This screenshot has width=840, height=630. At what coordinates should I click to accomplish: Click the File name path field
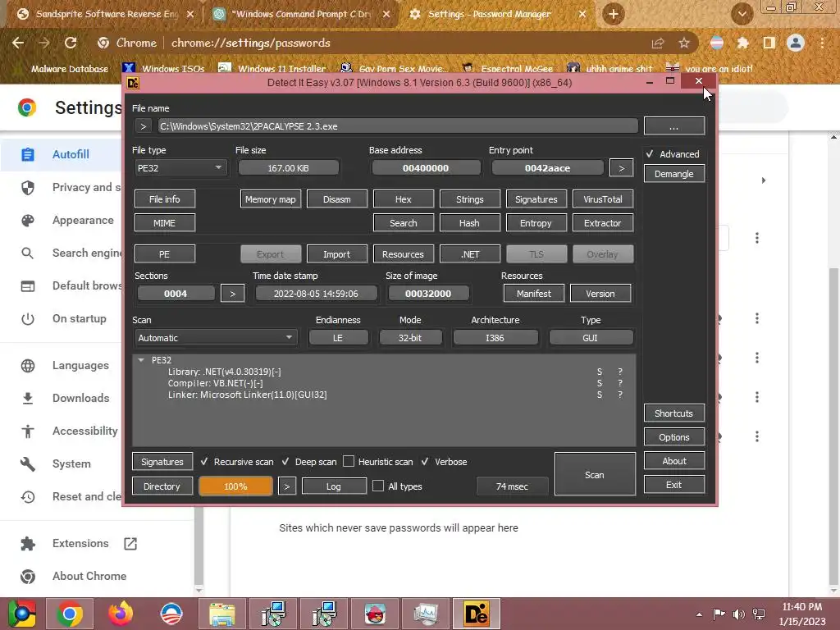tap(398, 126)
